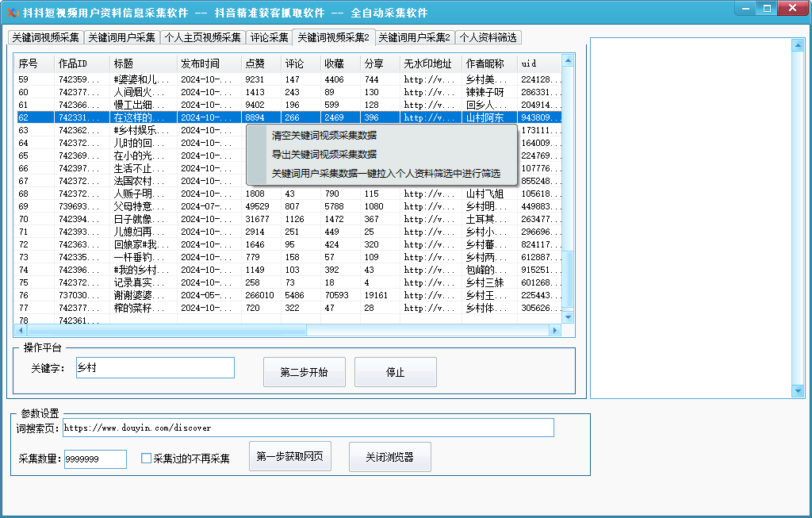Select row 59 titled #婆婆和儿
812x518 pixels.
click(289, 79)
